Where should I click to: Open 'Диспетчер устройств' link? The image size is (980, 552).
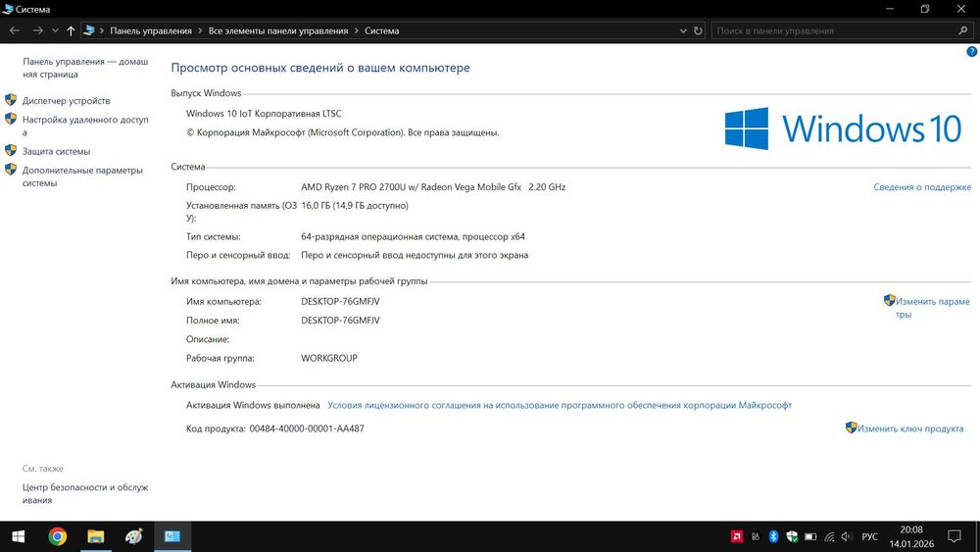(67, 101)
